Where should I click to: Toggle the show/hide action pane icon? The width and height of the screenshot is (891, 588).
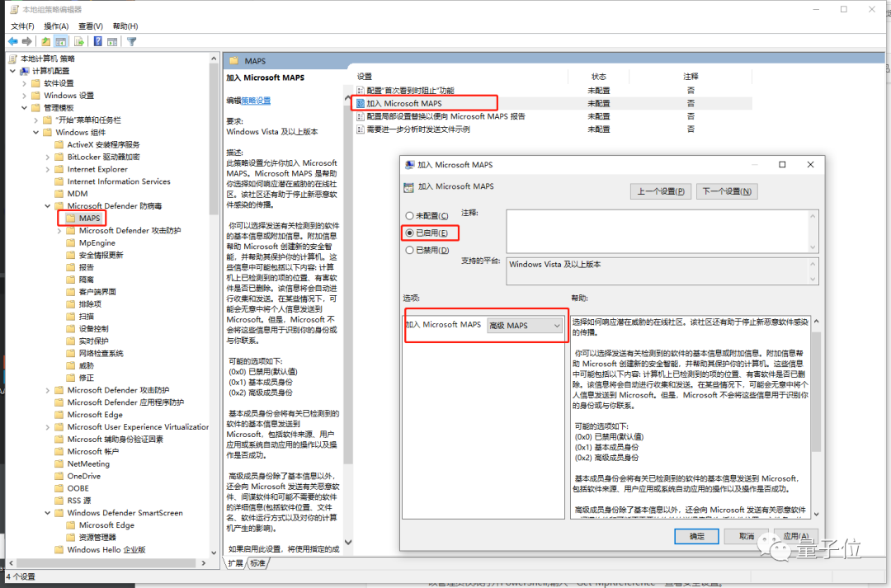(x=112, y=41)
